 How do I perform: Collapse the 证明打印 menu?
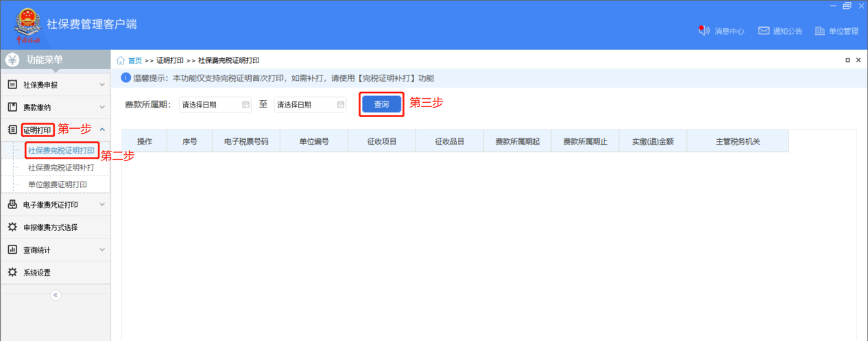tap(102, 130)
